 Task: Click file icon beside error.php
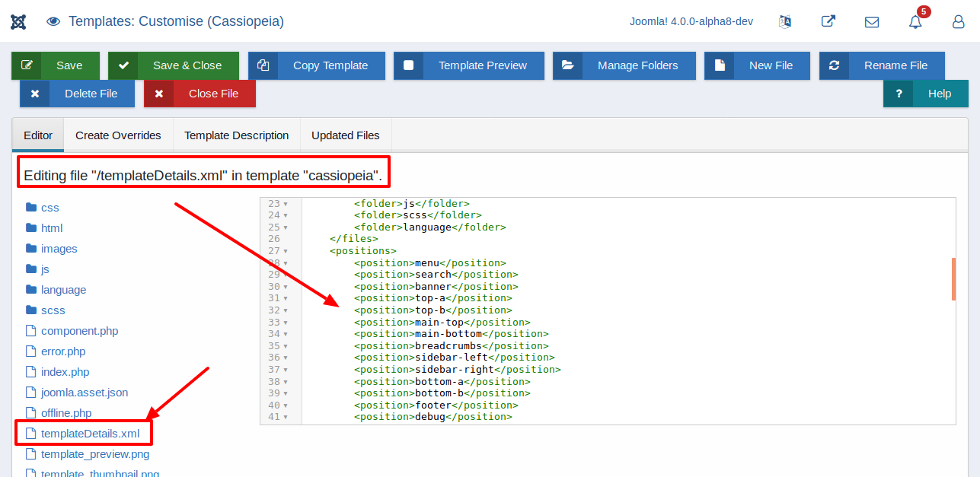(31, 351)
